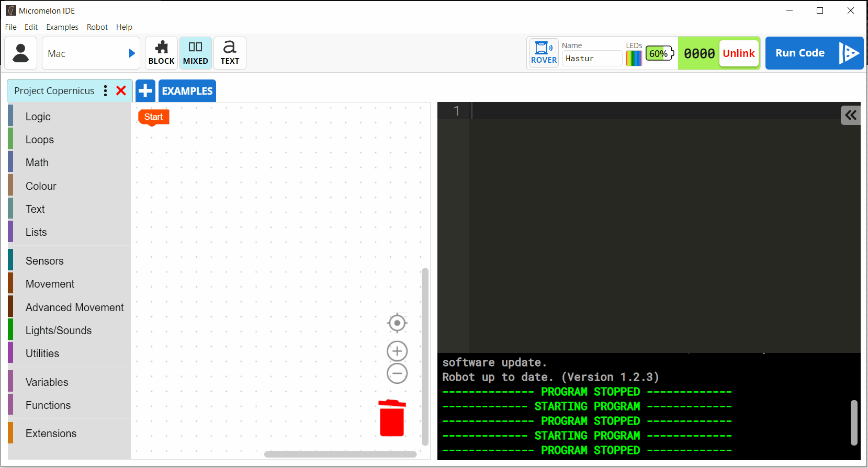The height and width of the screenshot is (468, 868).
Task: Close the Project Copernicus tab
Action: [121, 91]
